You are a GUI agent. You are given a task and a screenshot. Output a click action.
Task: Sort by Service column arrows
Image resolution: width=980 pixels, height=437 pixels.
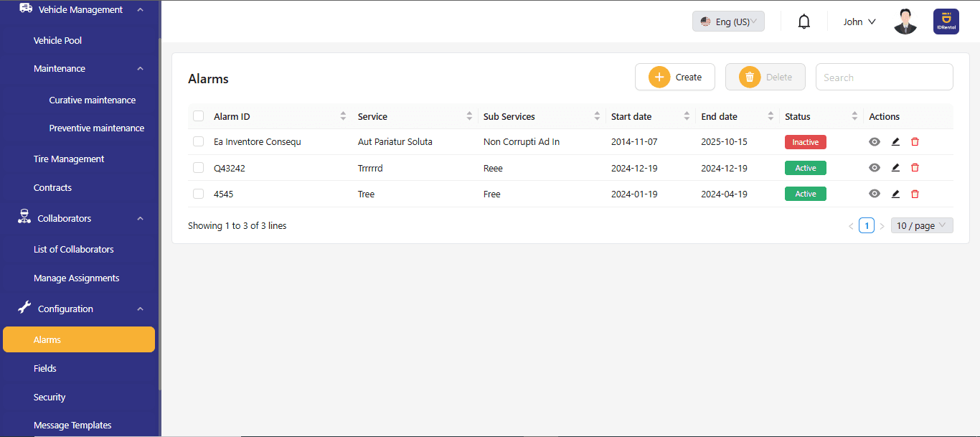(469, 116)
